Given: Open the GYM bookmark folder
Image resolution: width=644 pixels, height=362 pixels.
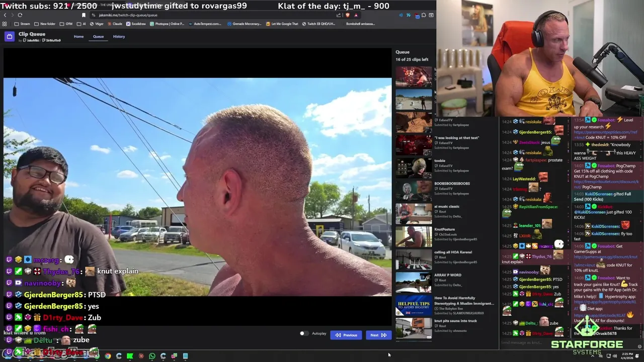Looking at the screenshot, I should 66,24.
